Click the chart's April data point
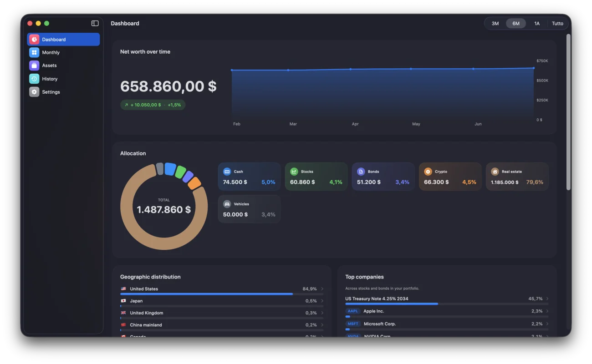The height and width of the screenshot is (364, 592). [x=350, y=69]
